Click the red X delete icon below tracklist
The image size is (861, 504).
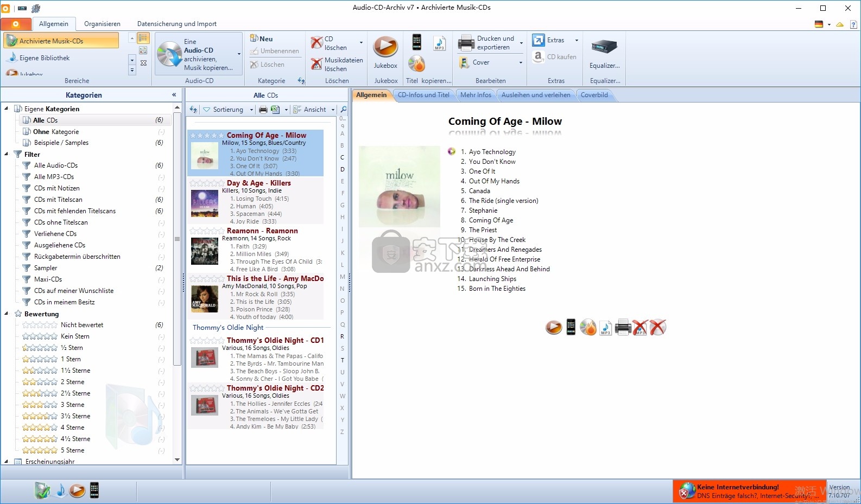[657, 327]
